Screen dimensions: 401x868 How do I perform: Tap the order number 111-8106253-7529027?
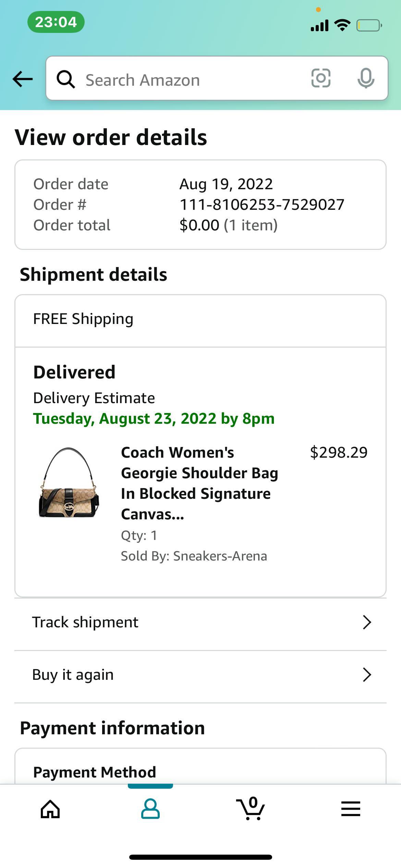click(x=262, y=205)
